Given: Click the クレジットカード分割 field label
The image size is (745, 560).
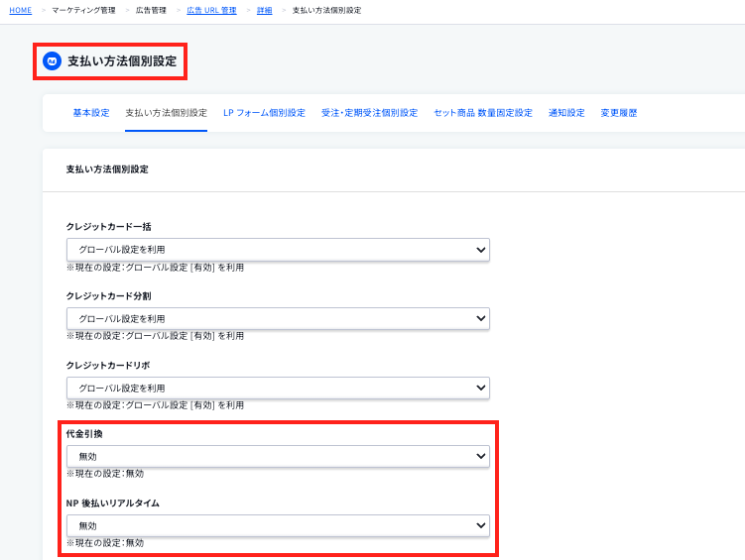Looking at the screenshot, I should (x=108, y=296).
